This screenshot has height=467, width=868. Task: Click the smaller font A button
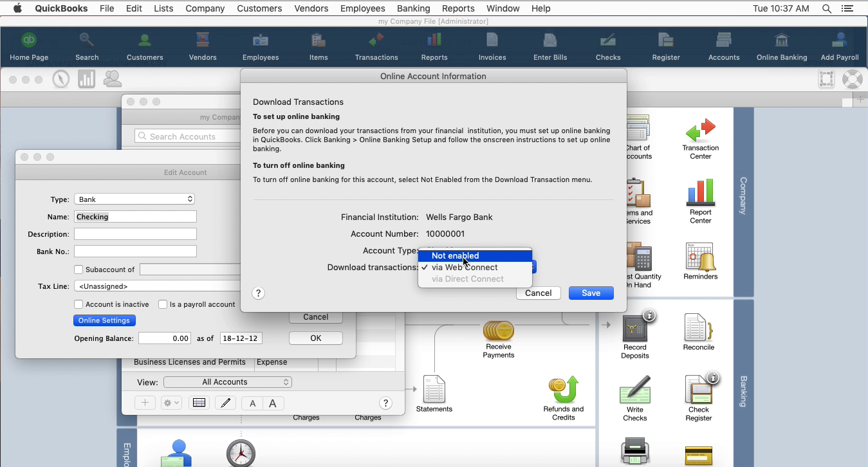tap(252, 403)
